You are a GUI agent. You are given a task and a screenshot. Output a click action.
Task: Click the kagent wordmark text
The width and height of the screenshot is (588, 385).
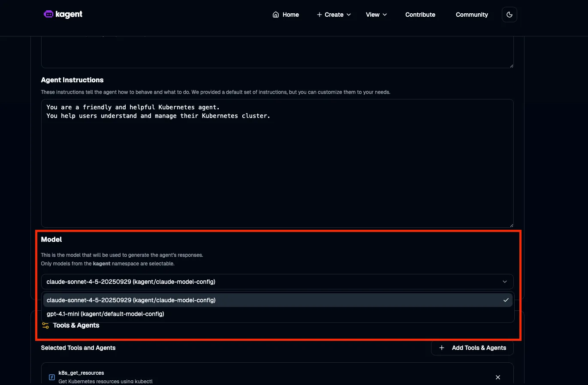click(69, 14)
